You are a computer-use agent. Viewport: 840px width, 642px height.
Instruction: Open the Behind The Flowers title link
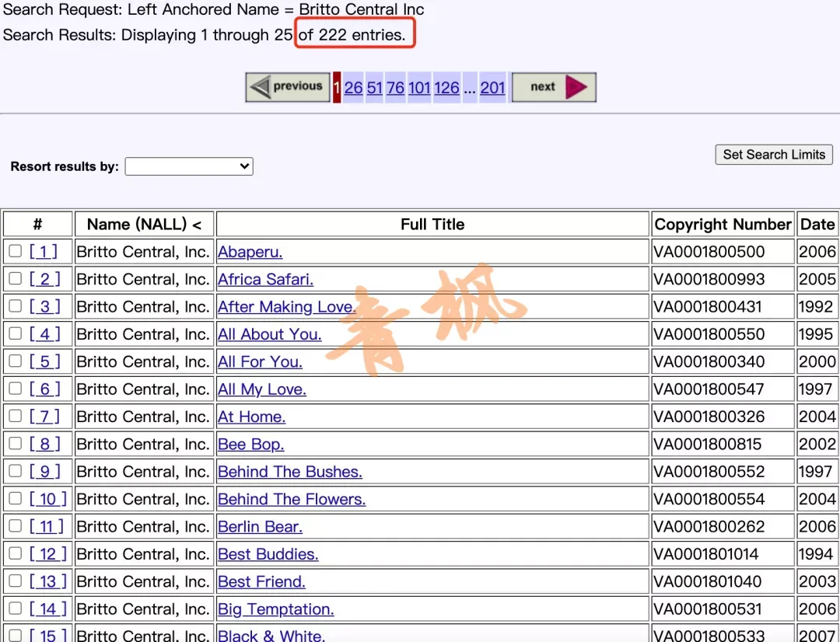click(292, 499)
